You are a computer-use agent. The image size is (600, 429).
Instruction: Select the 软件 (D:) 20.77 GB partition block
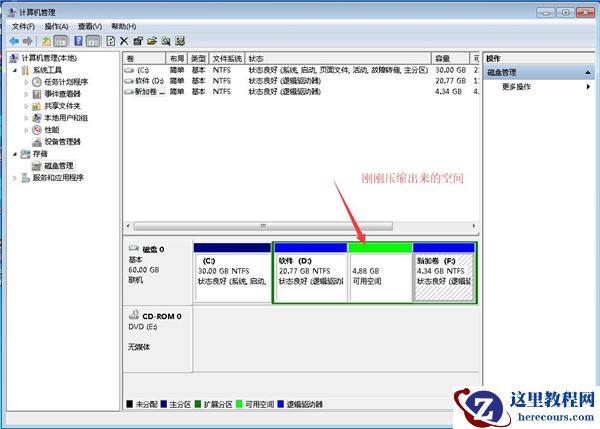click(311, 273)
